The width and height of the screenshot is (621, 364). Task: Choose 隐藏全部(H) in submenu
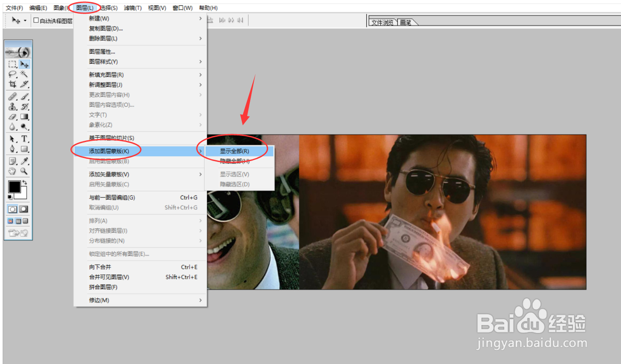(x=239, y=161)
